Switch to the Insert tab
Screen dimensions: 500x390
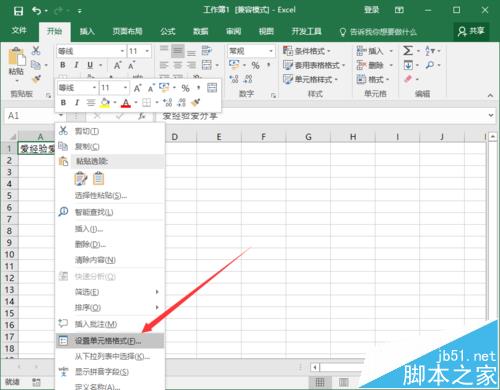tap(87, 31)
